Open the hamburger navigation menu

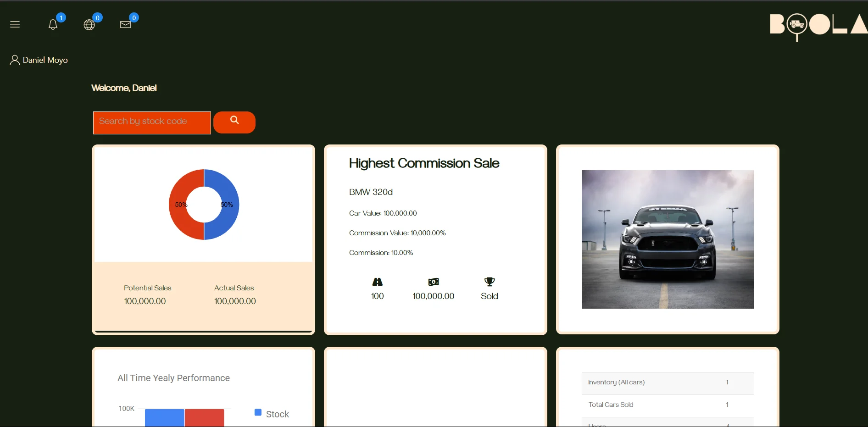point(15,24)
